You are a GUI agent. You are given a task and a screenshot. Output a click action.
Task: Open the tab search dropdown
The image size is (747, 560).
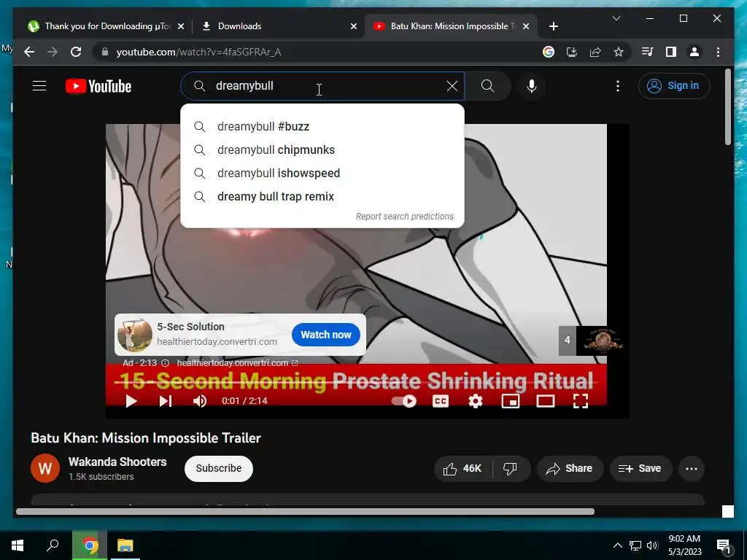616,18
